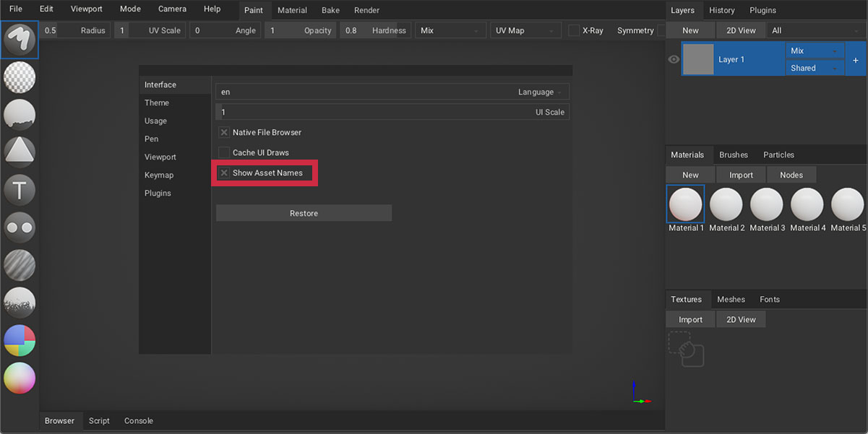Image resolution: width=868 pixels, height=434 pixels.
Task: Click the Nodes button
Action: pos(791,175)
